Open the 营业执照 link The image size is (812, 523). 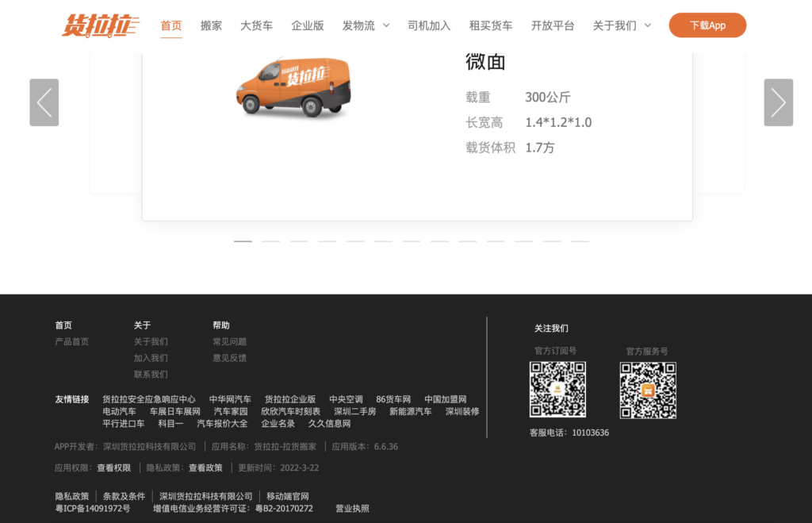pyautogui.click(x=352, y=509)
